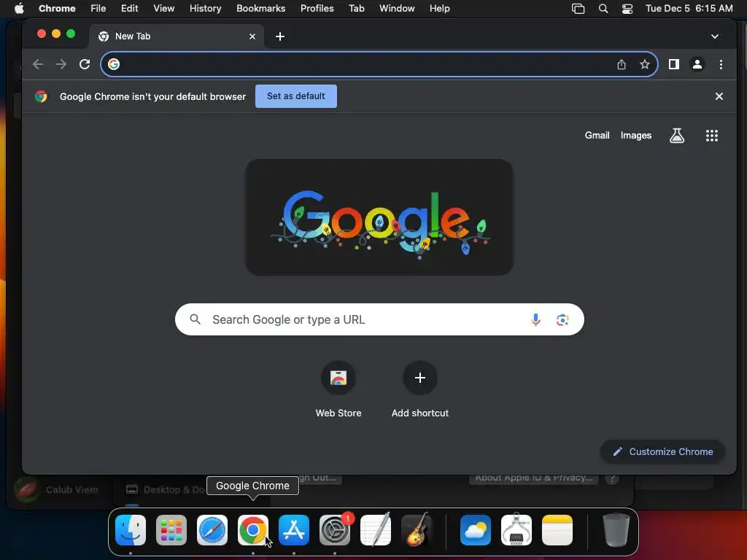Open the Bookmarks menu
Image resolution: width=747 pixels, height=560 pixels.
tap(260, 9)
